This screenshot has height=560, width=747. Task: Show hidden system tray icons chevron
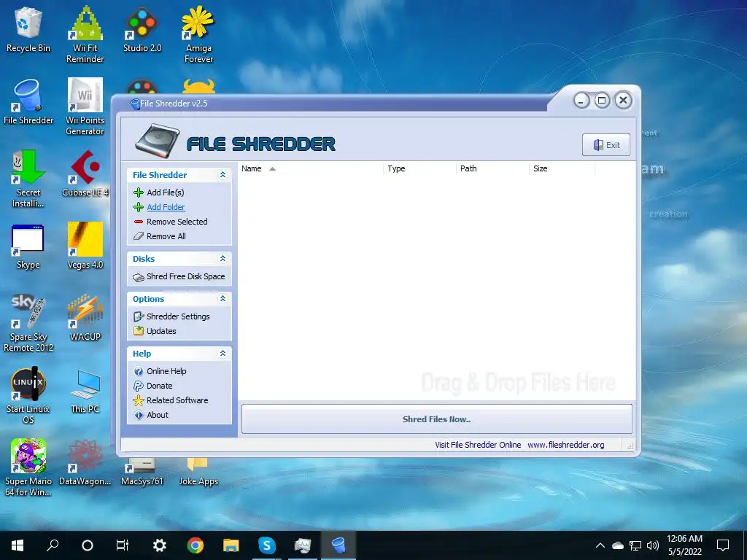tap(600, 545)
